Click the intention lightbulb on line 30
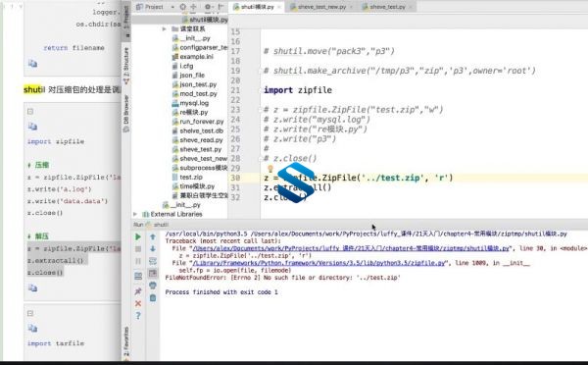This screenshot has height=365, width=588. (270, 169)
